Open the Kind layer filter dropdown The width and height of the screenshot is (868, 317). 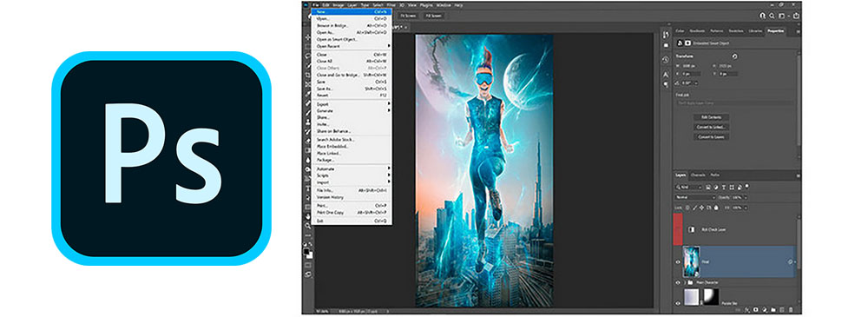688,187
